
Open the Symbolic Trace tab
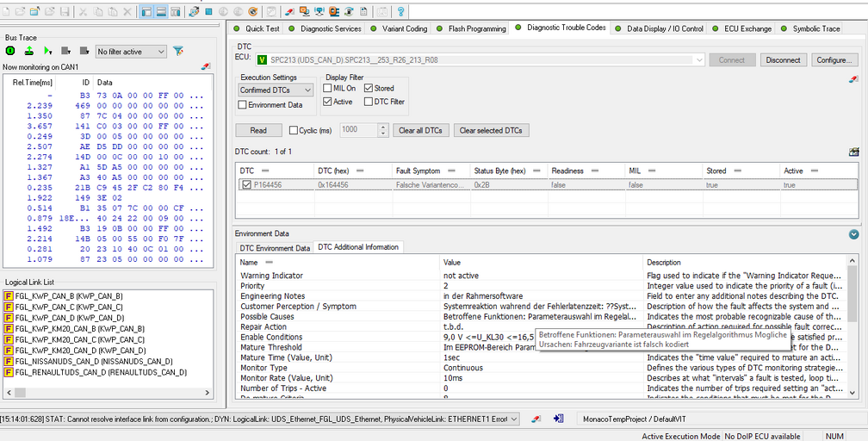[810, 28]
